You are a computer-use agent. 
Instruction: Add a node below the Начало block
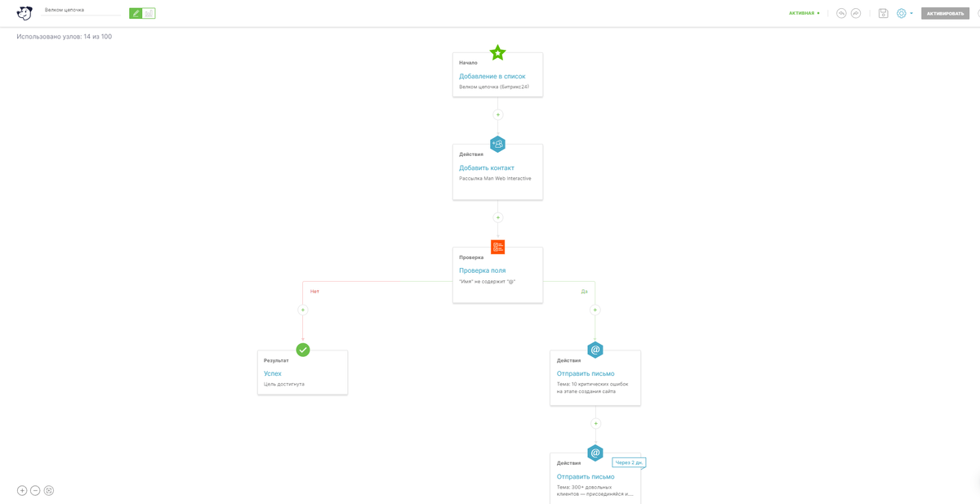(498, 114)
